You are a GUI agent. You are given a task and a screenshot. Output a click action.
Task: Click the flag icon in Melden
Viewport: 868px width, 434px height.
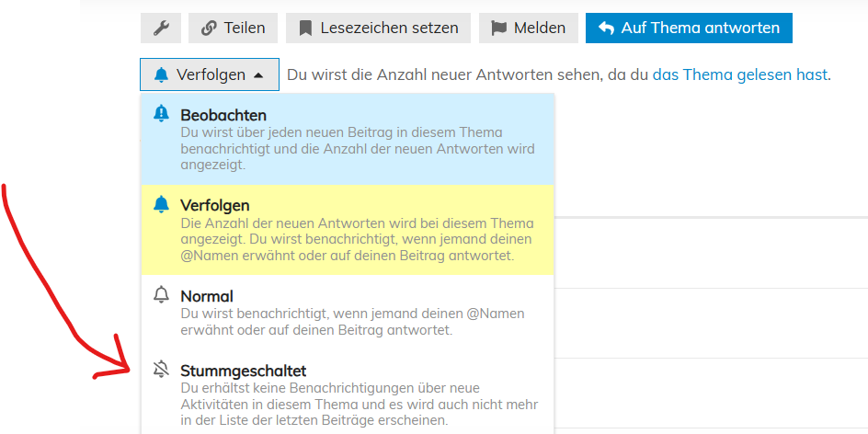click(498, 29)
